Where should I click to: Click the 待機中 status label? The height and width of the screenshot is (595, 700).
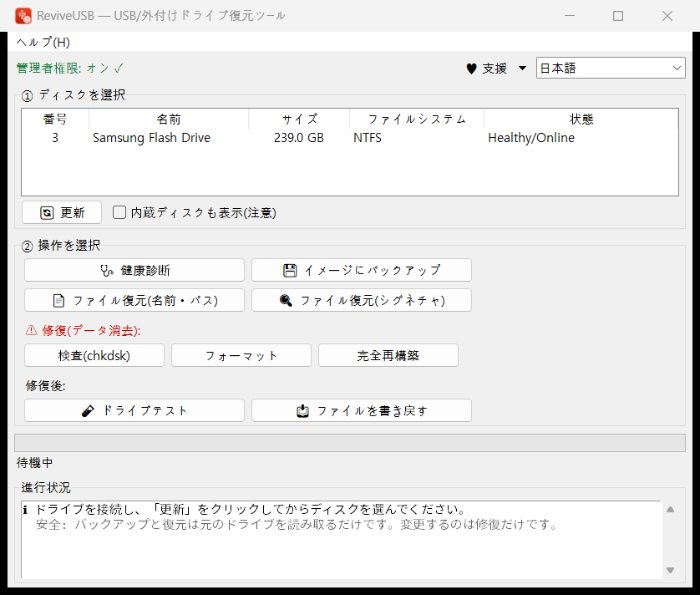coord(34,463)
